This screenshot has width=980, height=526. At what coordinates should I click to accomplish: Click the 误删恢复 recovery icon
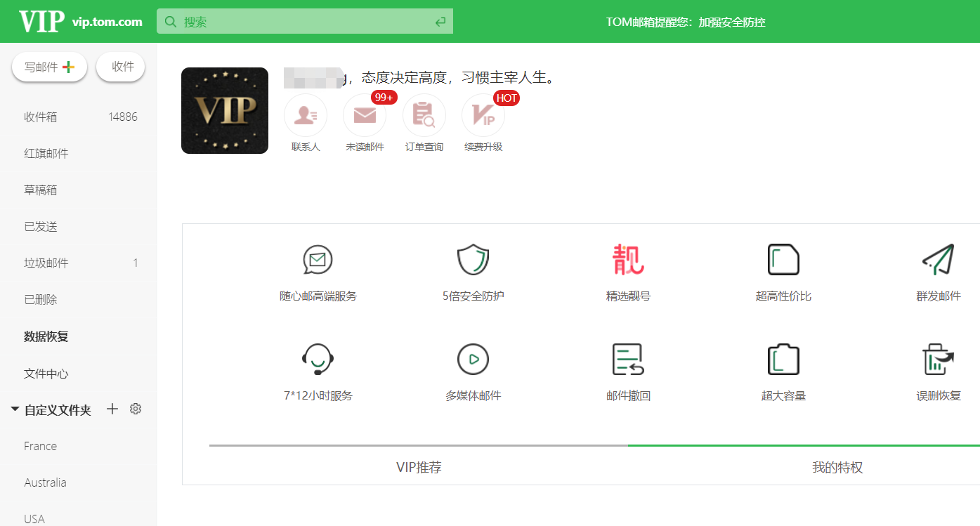pyautogui.click(x=938, y=369)
